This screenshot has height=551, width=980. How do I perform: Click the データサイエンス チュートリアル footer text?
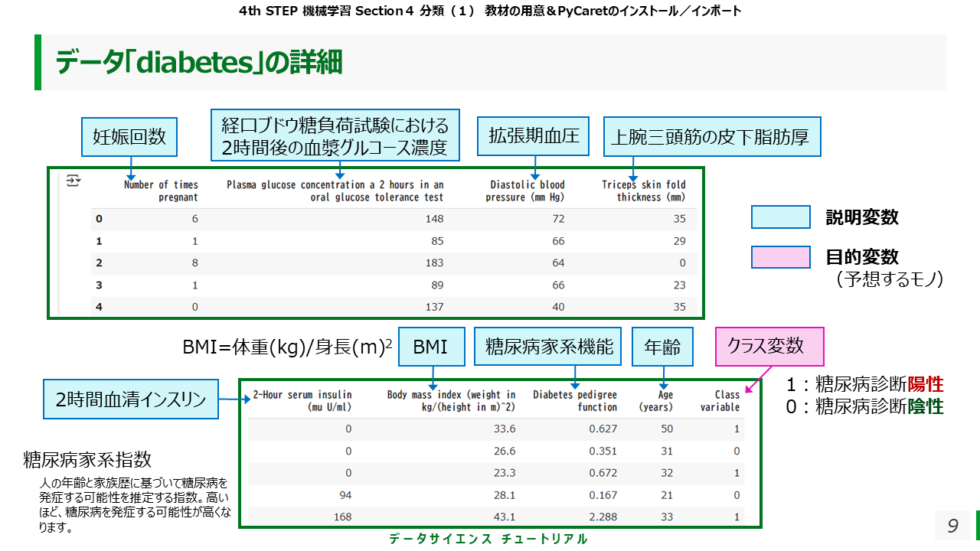click(488, 539)
